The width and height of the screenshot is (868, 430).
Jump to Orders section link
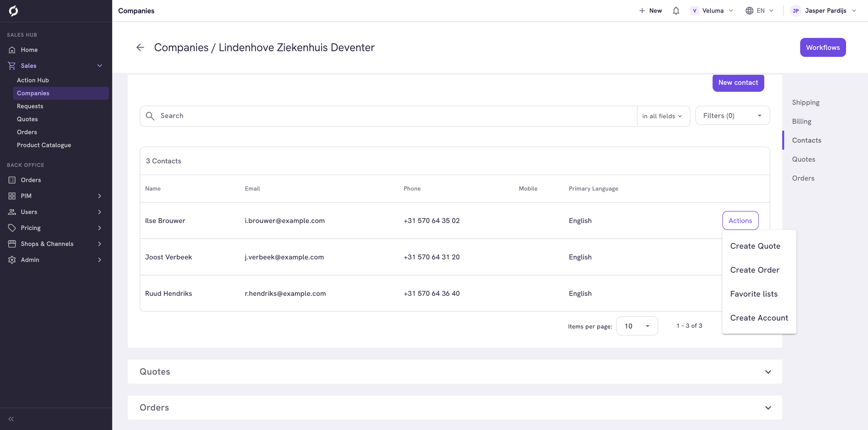pyautogui.click(x=803, y=178)
